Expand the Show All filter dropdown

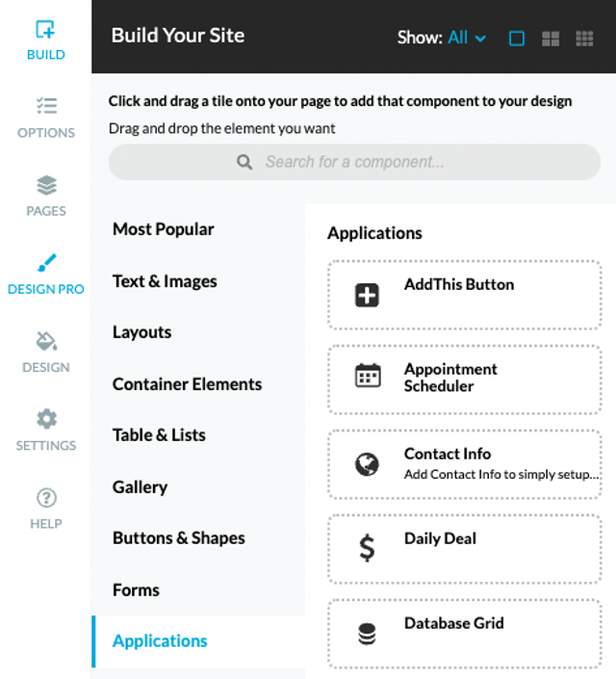(x=467, y=38)
